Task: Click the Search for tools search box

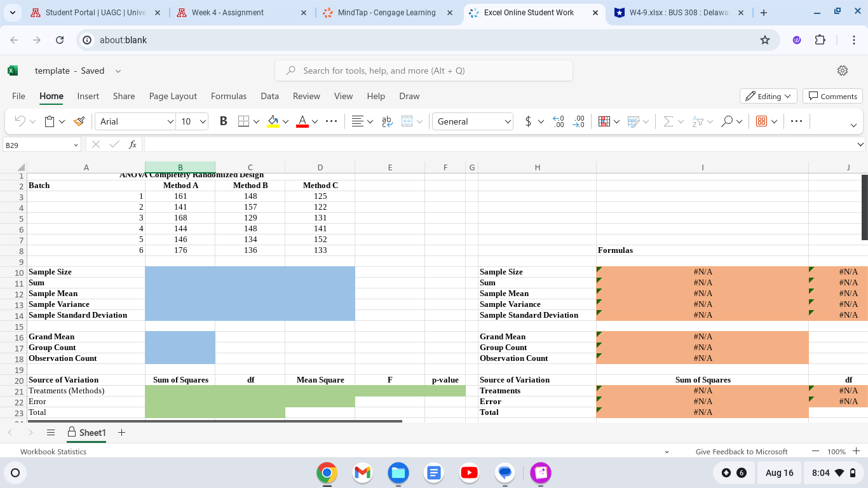Action: 424,71
